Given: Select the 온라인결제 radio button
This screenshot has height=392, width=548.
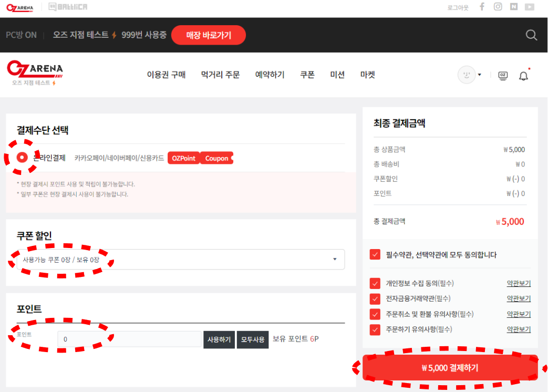Looking at the screenshot, I should click(x=22, y=158).
